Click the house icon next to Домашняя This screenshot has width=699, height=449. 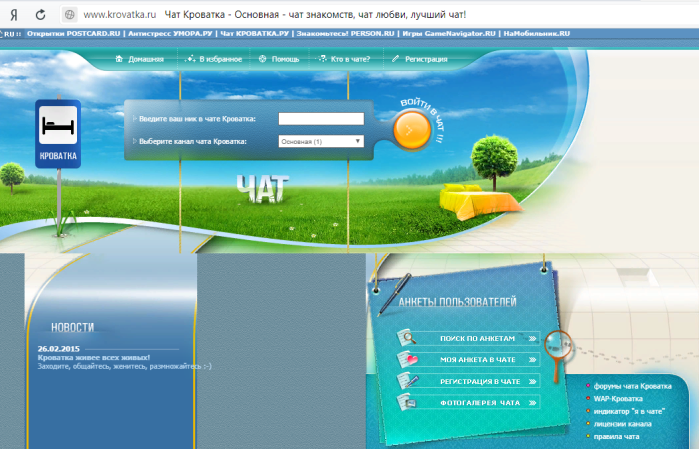119,59
